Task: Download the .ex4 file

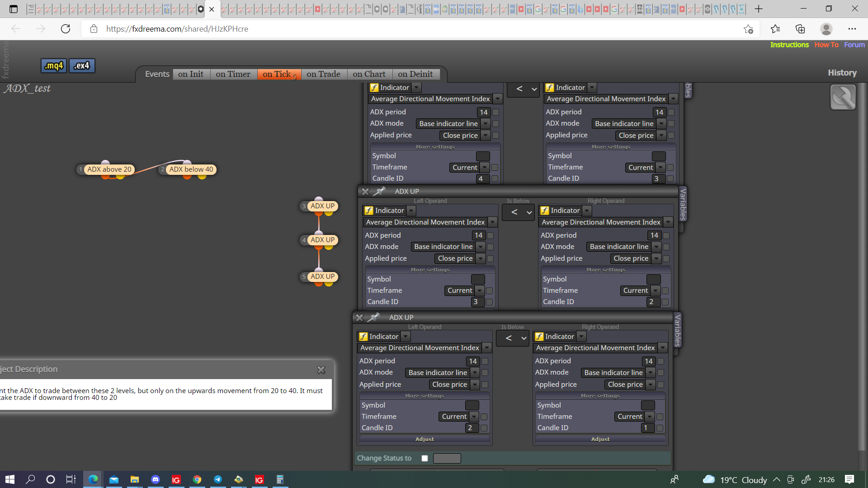Action: (82, 66)
